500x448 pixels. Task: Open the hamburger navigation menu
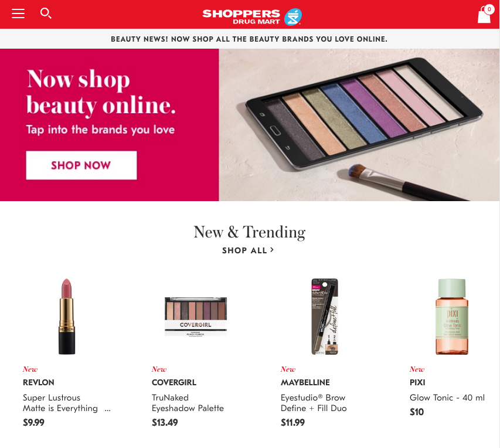18,13
